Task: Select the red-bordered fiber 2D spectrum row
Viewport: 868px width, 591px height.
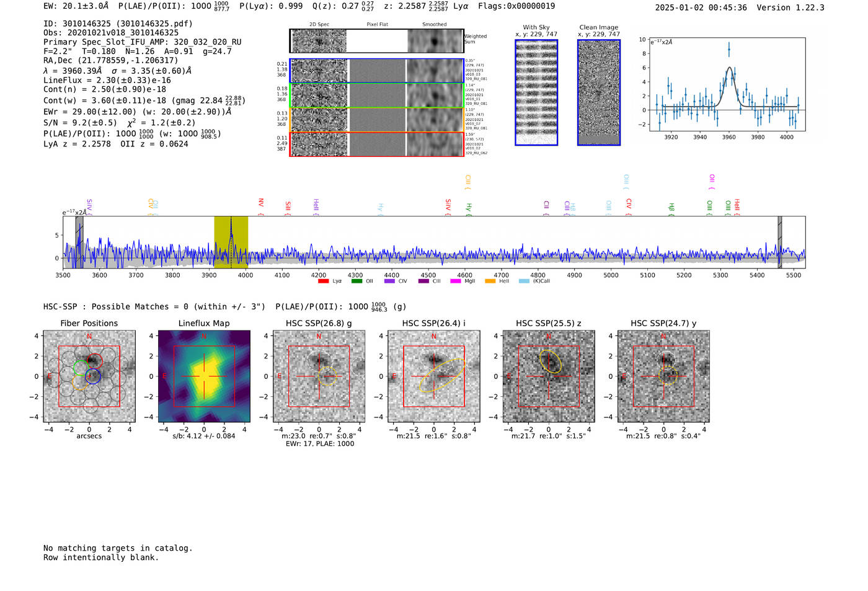Action: [x=376, y=144]
